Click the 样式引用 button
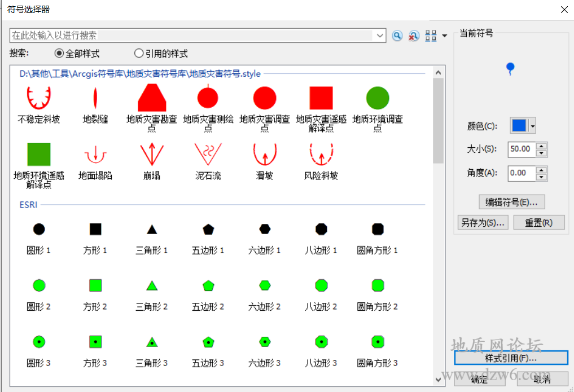This screenshot has width=574, height=392. point(511,358)
